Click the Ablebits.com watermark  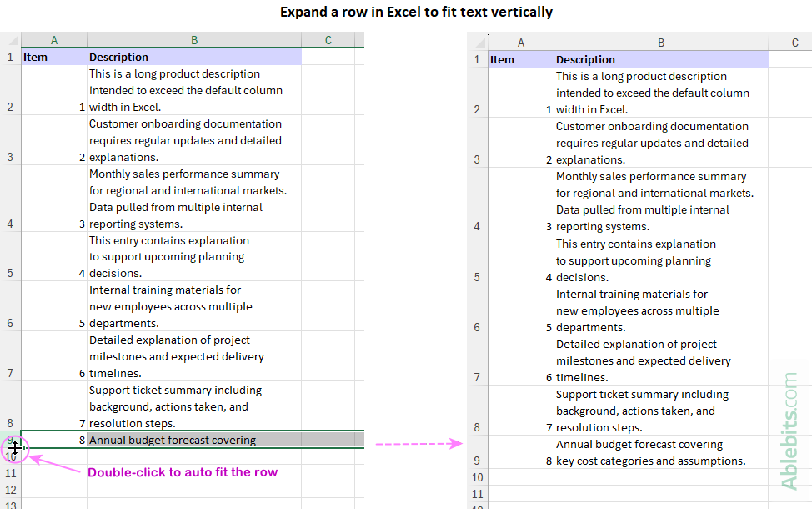789,426
